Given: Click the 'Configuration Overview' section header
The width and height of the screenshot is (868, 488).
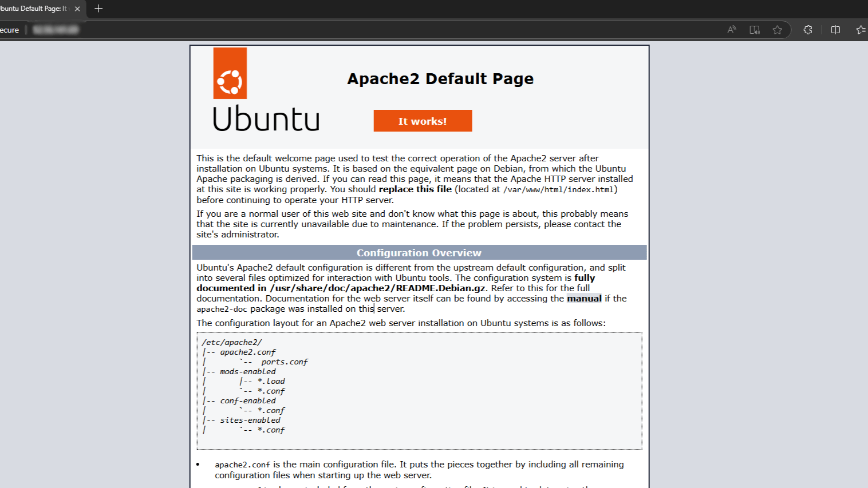Looking at the screenshot, I should (419, 253).
